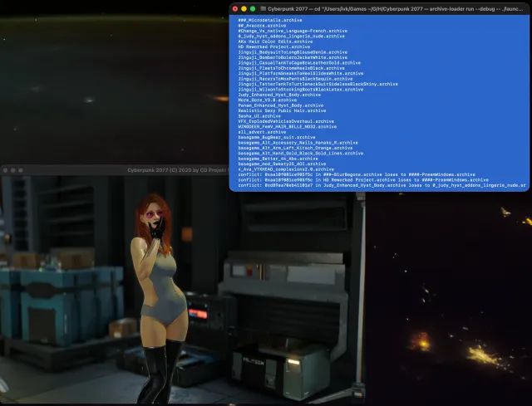
Task: Click the conflict line mentioning ###-BlurBegone.archive
Action: click(x=357, y=174)
